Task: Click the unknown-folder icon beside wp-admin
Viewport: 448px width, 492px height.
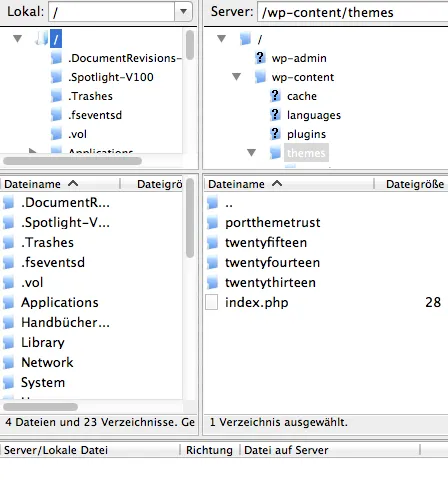Action: coord(260,58)
